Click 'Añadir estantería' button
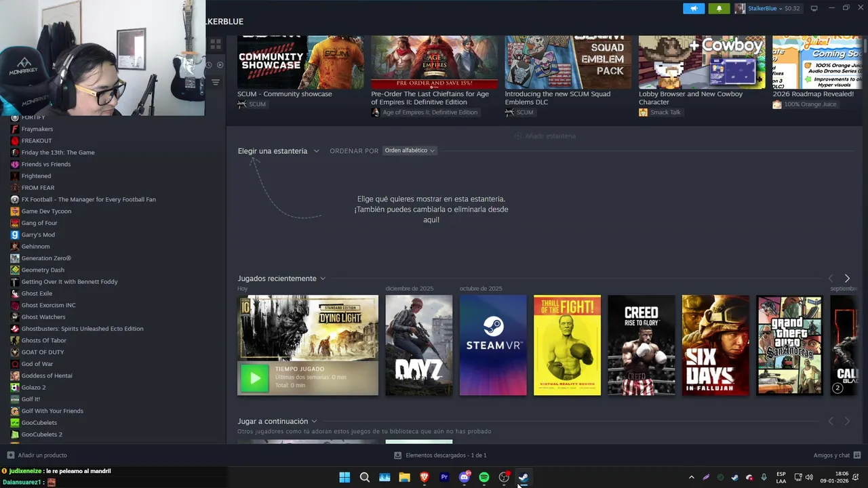Screen dimensions: 868x488 pos(545,136)
